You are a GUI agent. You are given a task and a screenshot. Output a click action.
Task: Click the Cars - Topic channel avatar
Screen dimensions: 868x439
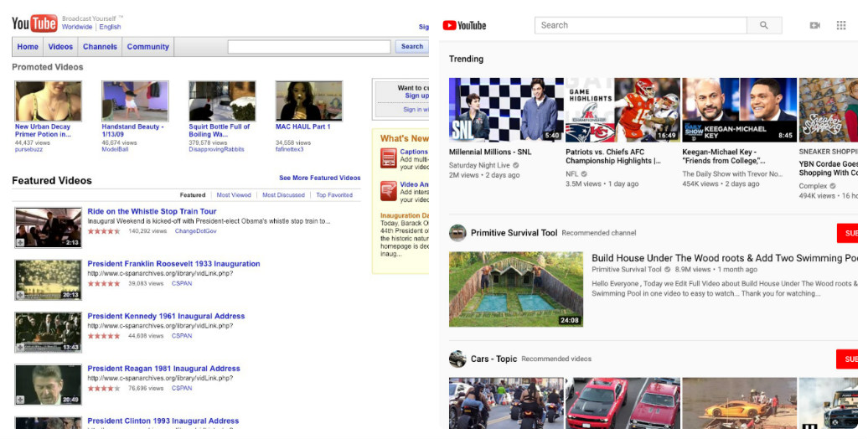tap(457, 359)
